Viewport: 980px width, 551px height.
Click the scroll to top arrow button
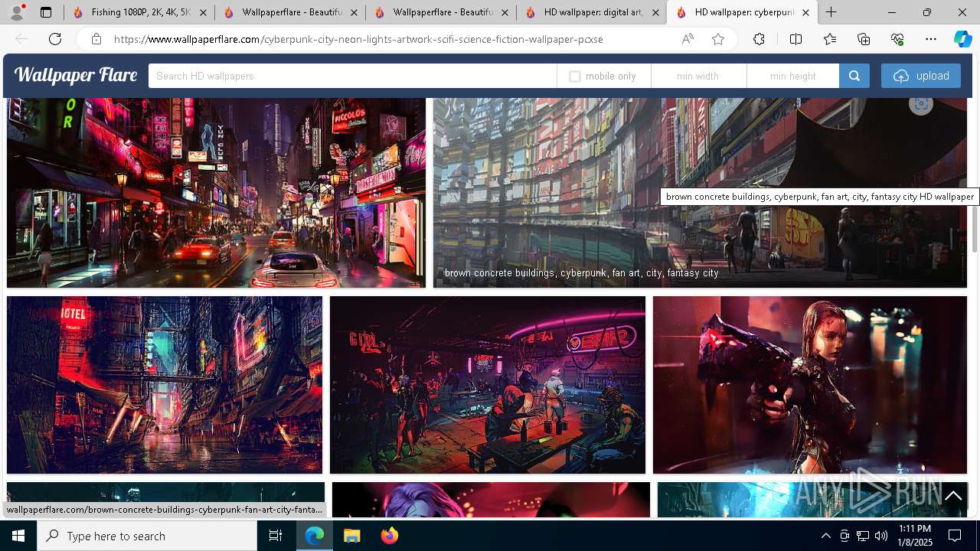click(x=953, y=496)
